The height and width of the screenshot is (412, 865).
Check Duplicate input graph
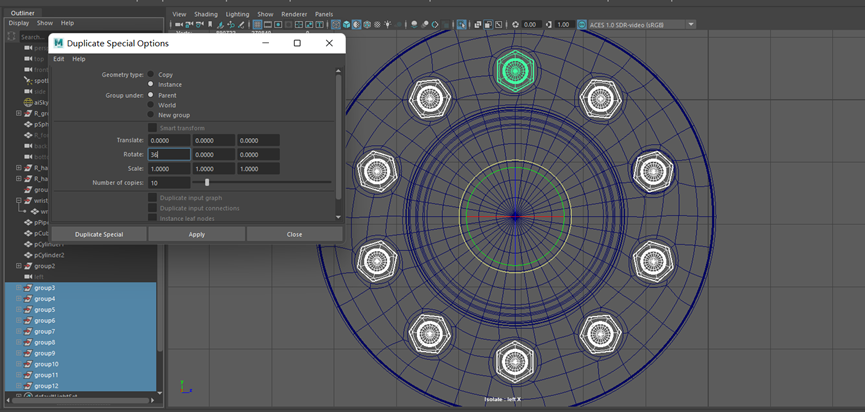point(152,197)
